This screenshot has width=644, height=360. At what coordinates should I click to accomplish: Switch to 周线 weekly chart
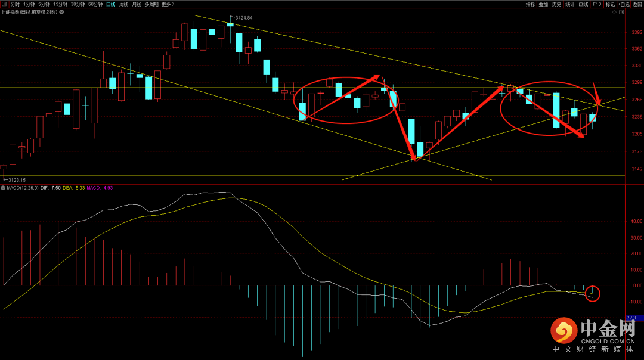pyautogui.click(x=123, y=4)
